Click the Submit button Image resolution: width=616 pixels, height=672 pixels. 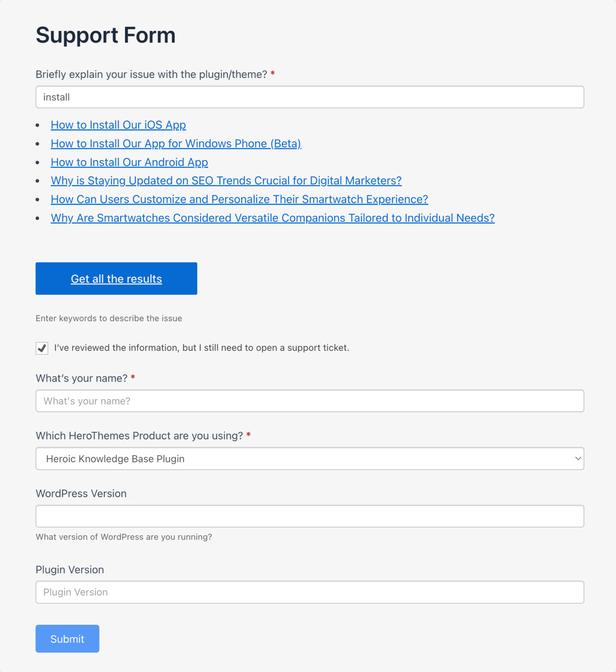67,639
